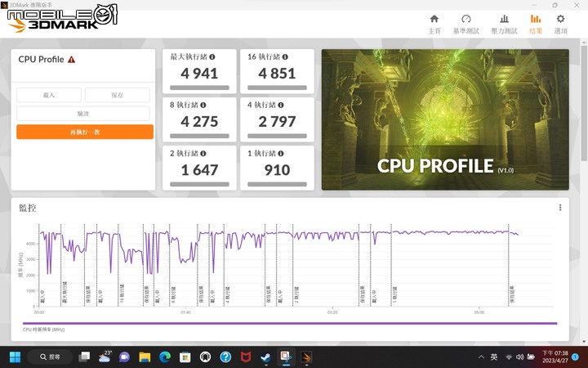Launch Microsoft Edge from taskbar

165,357
